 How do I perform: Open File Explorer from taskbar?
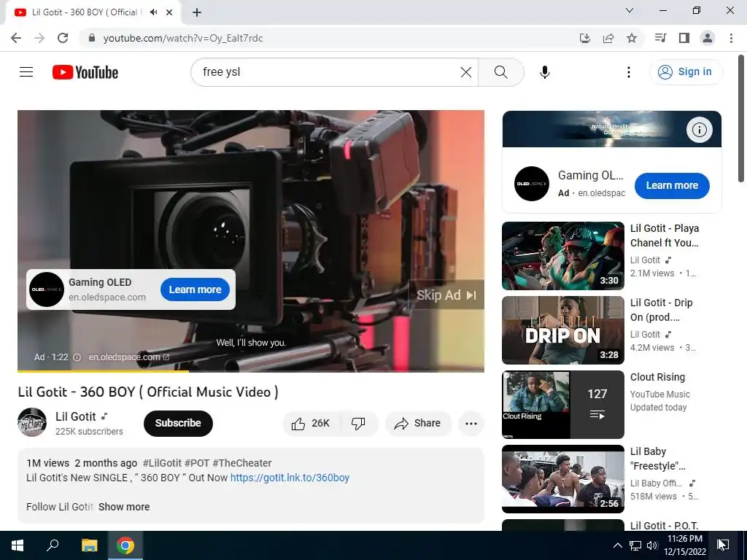(89, 545)
